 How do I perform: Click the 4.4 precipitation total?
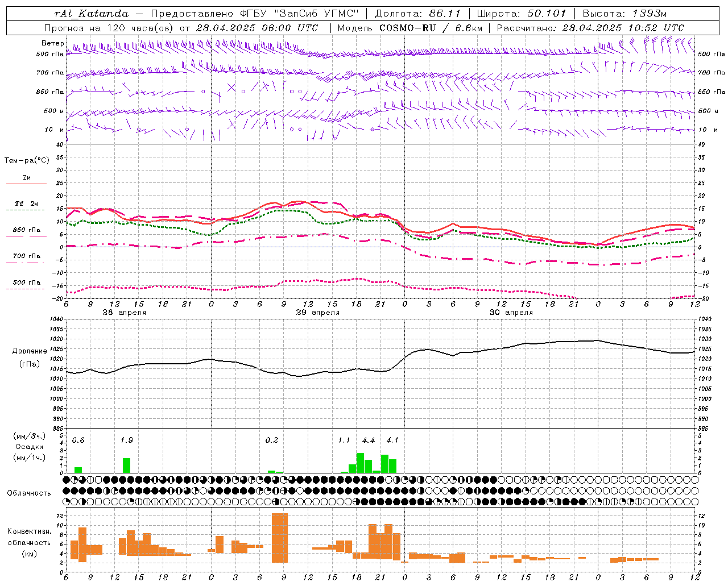click(x=368, y=440)
